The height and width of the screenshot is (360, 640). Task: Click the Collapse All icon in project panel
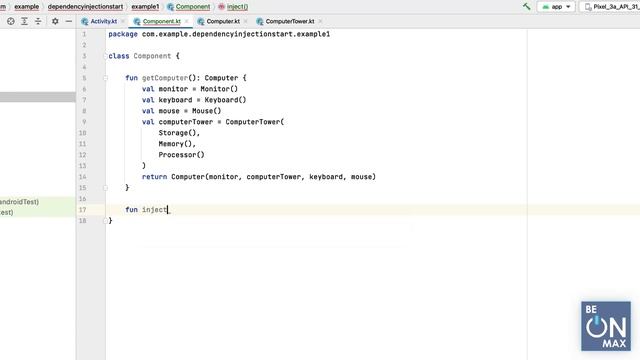click(38, 21)
